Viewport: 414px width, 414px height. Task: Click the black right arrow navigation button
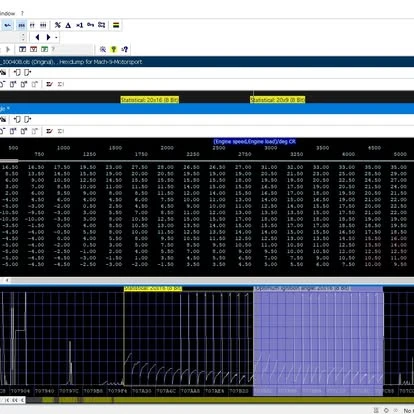(x=48, y=37)
